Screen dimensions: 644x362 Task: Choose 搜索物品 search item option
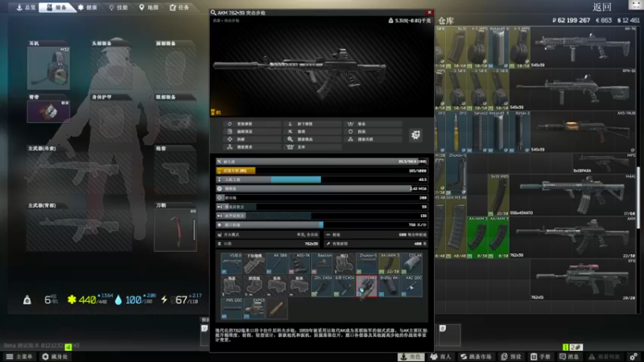coord(312,139)
